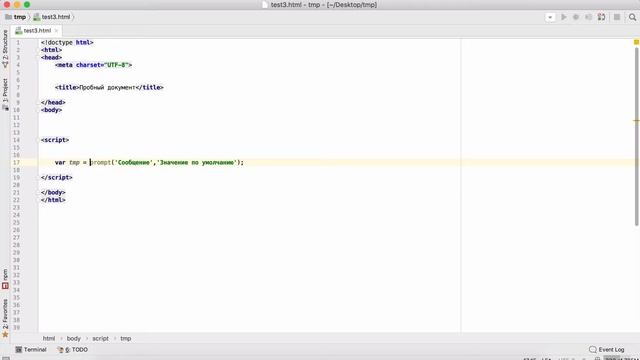
Task: Open the run configuration dropdown
Action: 550,17
